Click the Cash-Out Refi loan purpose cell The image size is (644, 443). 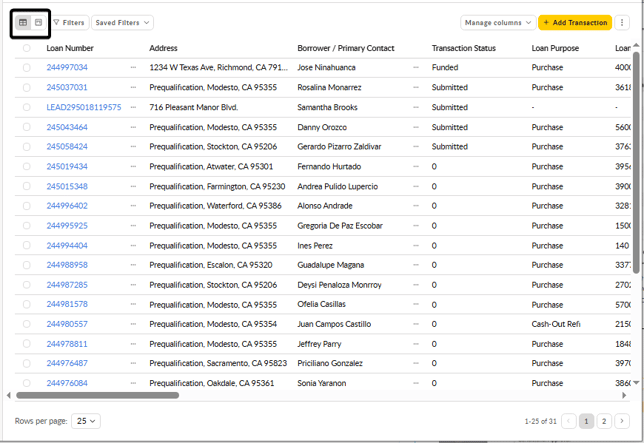click(556, 324)
